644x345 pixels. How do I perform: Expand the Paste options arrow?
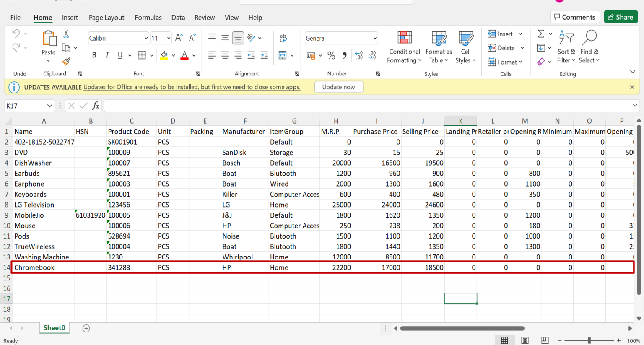49,61
